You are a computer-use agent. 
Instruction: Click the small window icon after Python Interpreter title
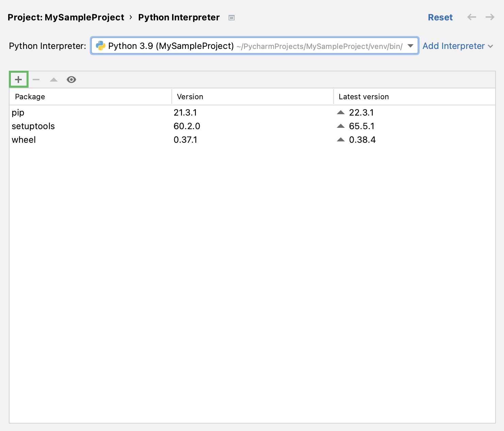tap(232, 17)
